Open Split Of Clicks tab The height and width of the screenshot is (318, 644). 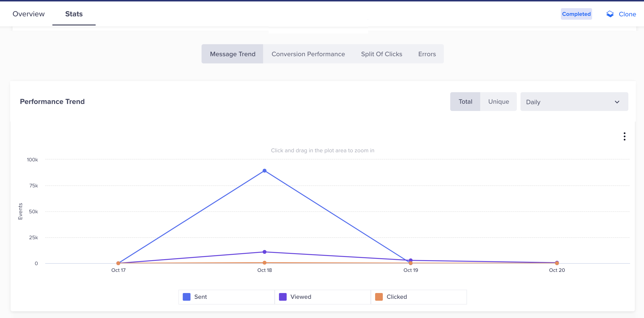(381, 54)
